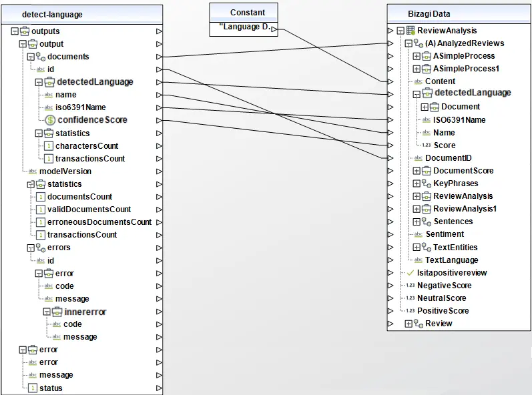The image size is (532, 395).
Task: Click the ReviewAnalysis table icon
Action: click(411, 31)
